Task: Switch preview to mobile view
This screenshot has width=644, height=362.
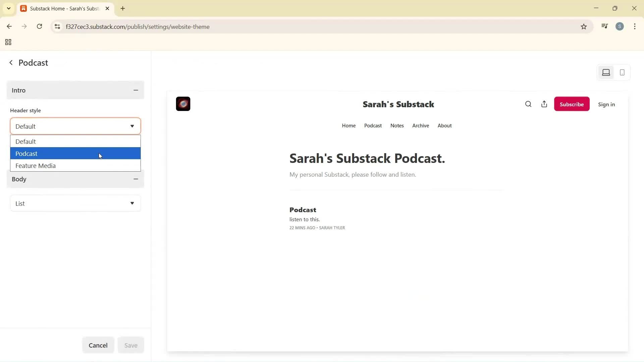Action: click(622, 72)
